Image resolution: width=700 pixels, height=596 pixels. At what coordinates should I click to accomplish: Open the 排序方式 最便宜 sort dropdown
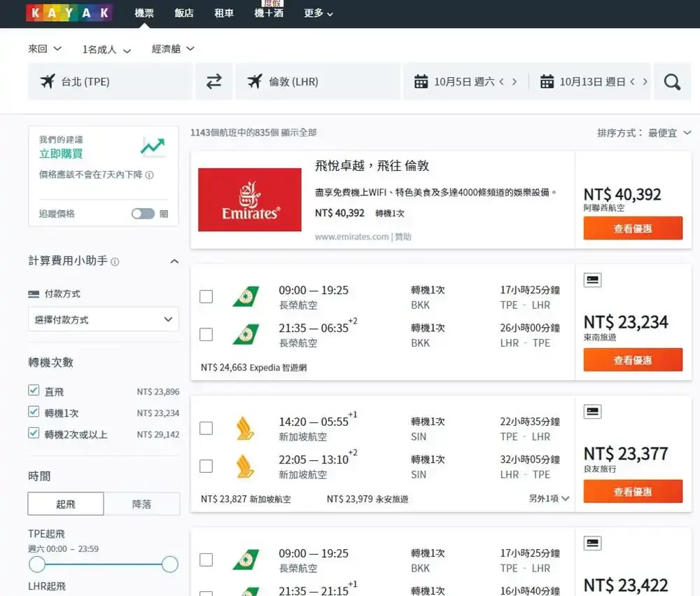(x=644, y=132)
